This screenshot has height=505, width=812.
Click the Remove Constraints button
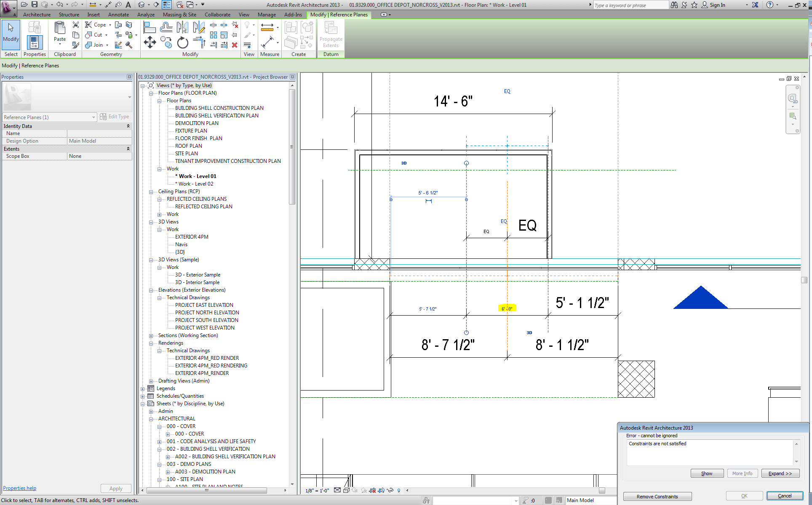point(657,497)
